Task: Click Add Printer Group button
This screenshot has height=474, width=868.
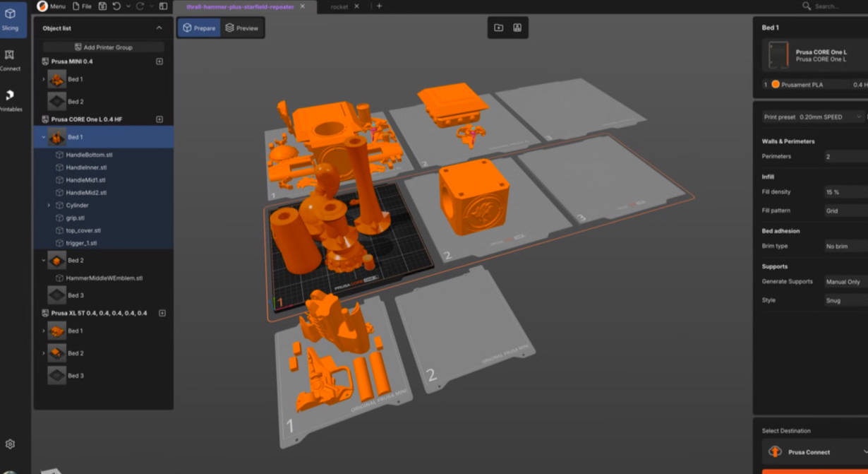Action: pos(104,47)
